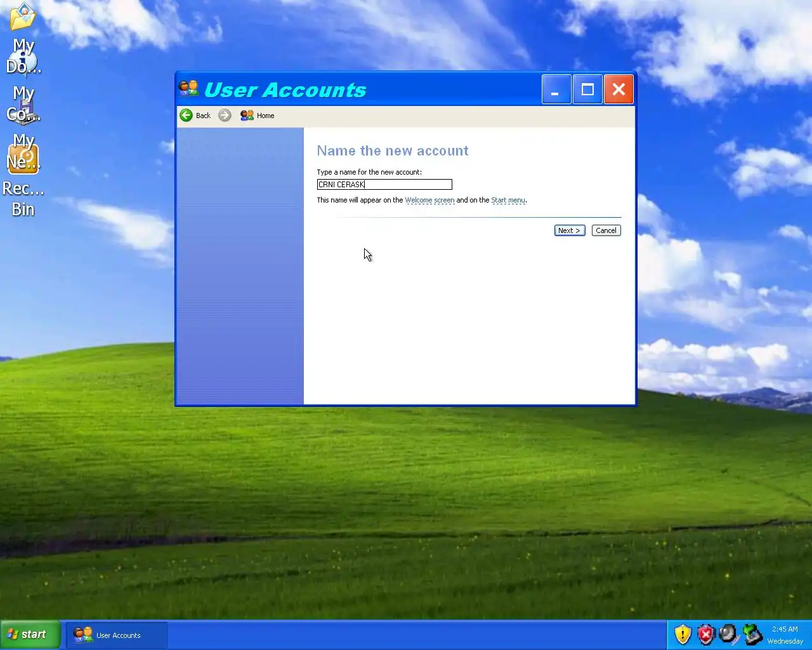Image resolution: width=812 pixels, height=650 pixels.
Task: Click the gray round tray icon left of the green arrow
Action: tap(728, 634)
